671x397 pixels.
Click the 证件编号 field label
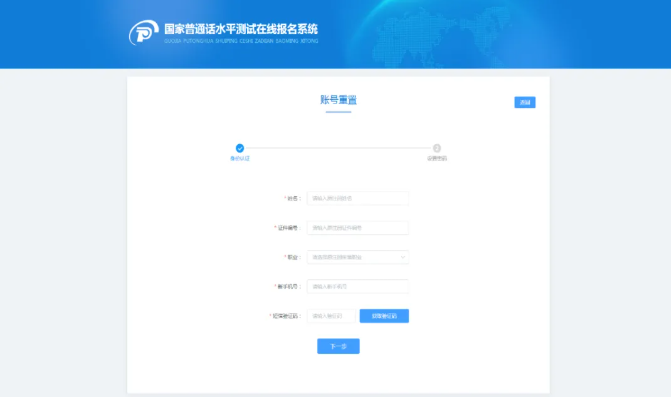point(288,228)
